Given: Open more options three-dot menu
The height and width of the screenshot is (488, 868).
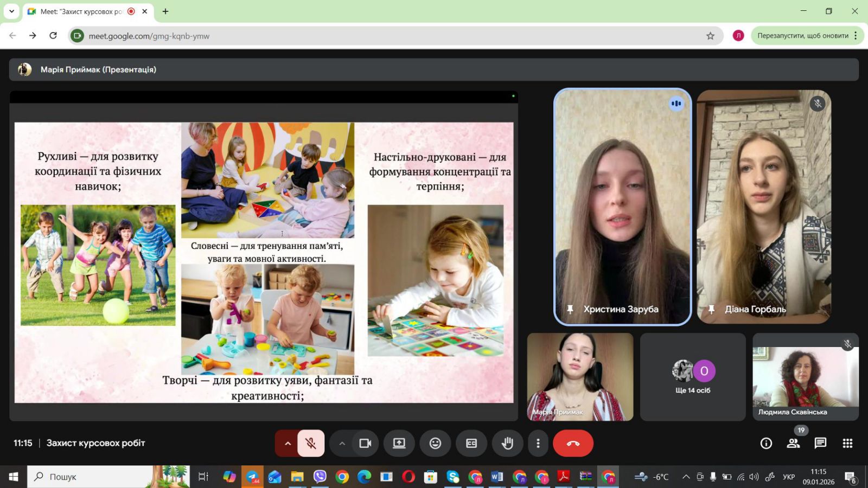Looking at the screenshot, I should tap(538, 444).
